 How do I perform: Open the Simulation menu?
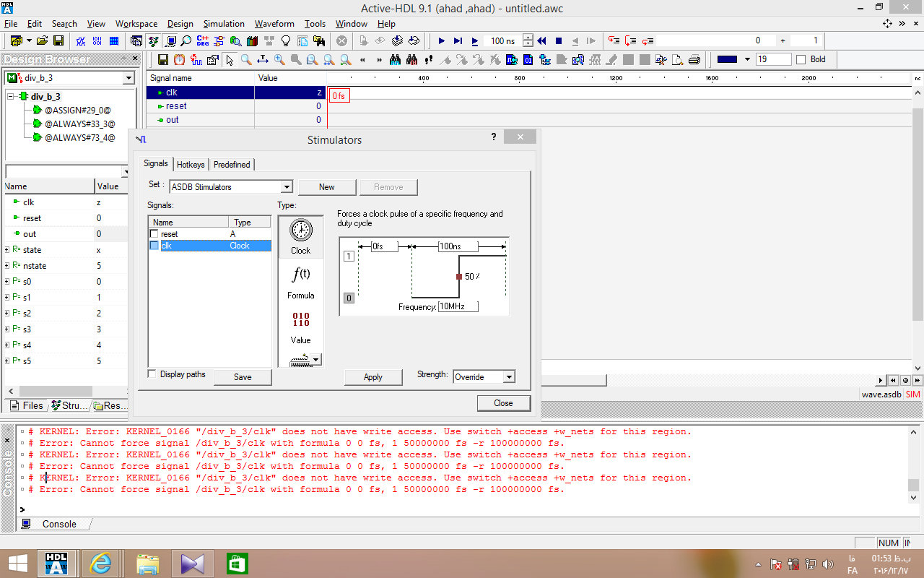pyautogui.click(x=224, y=24)
